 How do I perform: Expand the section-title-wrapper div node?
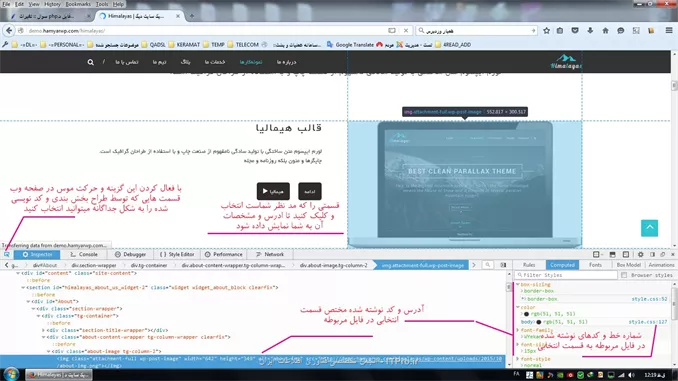43,330
